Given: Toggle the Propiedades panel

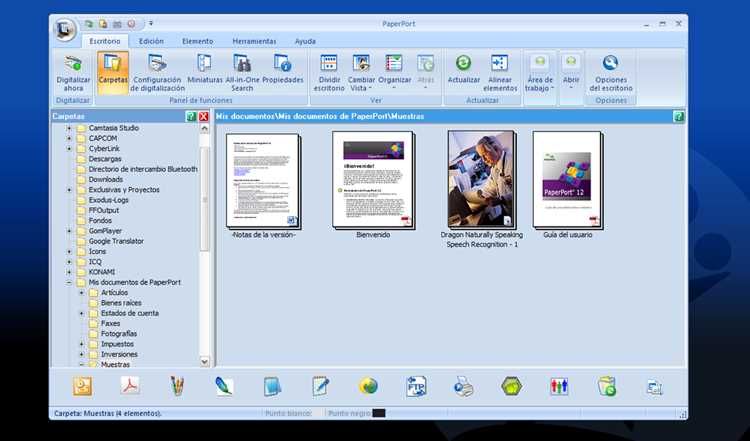Looking at the screenshot, I should tap(283, 72).
